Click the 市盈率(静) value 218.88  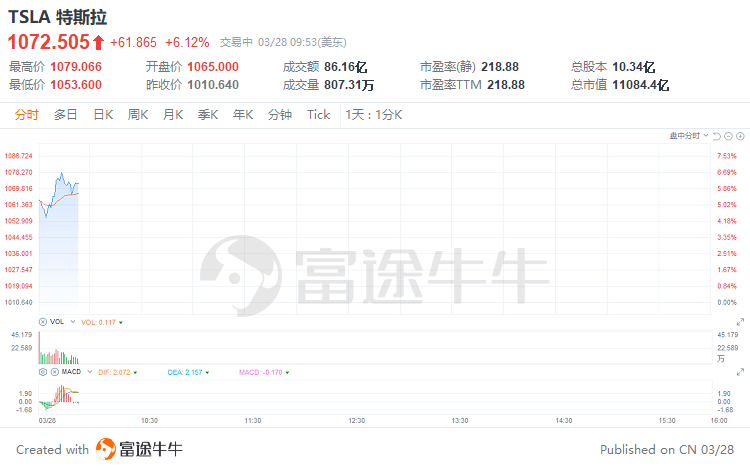[x=500, y=67]
